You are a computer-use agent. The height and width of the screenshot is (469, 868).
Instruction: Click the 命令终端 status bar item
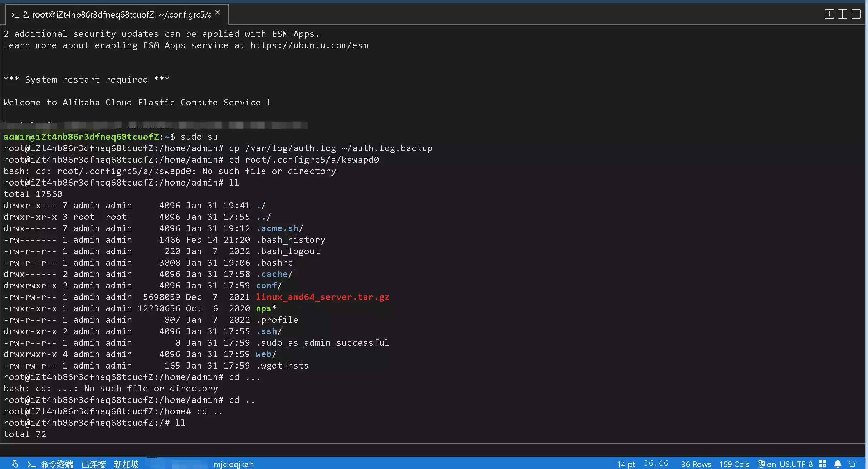57,464
